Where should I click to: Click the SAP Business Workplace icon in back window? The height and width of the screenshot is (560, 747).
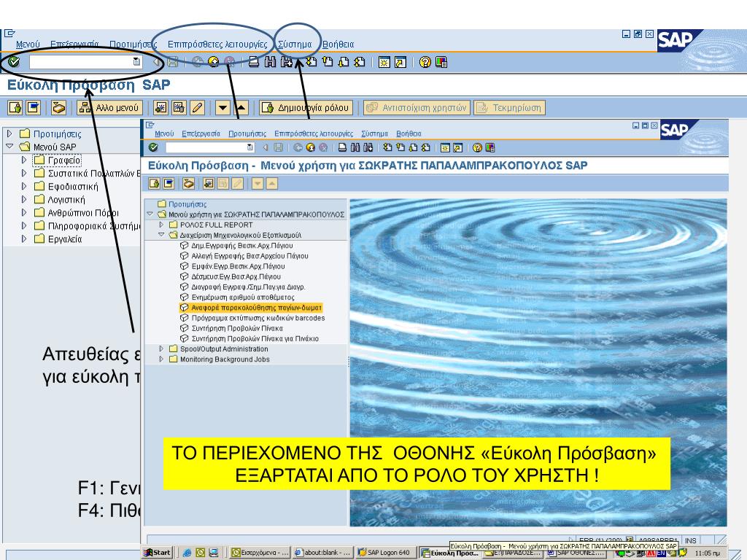click(x=58, y=108)
